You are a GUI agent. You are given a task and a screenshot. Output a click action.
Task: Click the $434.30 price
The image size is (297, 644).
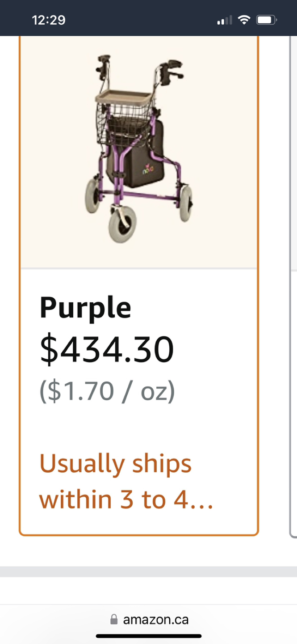(x=107, y=350)
